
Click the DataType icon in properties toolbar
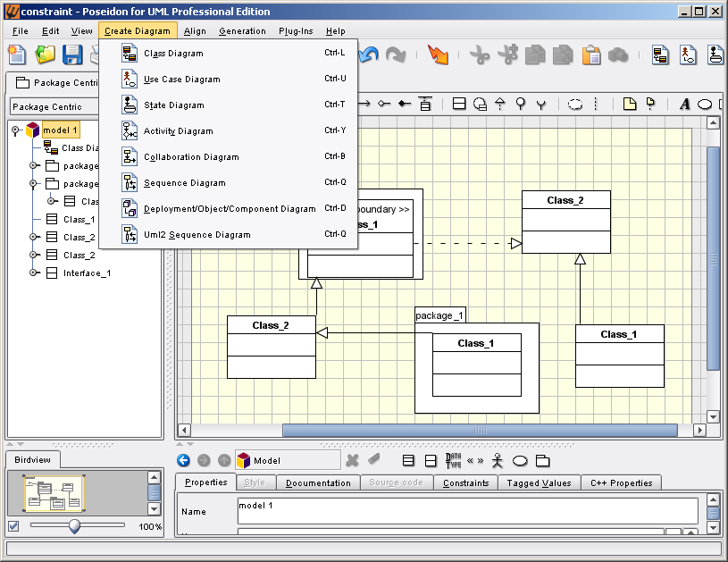pyautogui.click(x=453, y=460)
